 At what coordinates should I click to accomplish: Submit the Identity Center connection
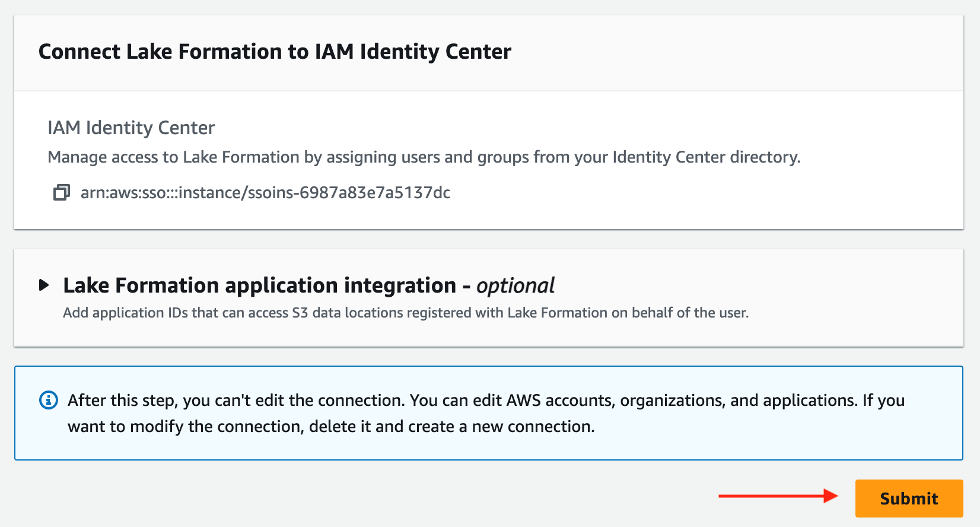coord(908,499)
